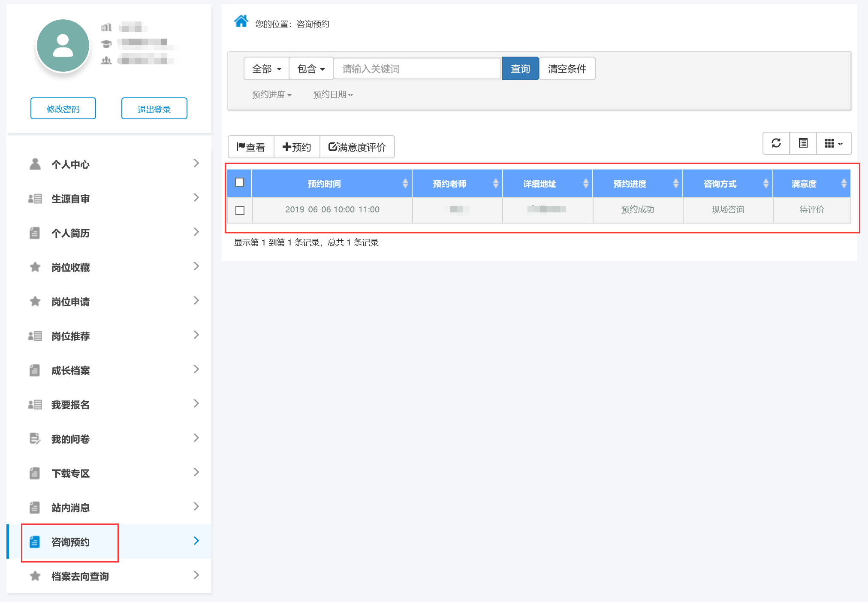Open the 包含 condition dropdown
This screenshot has height=602, width=868.
tap(311, 69)
